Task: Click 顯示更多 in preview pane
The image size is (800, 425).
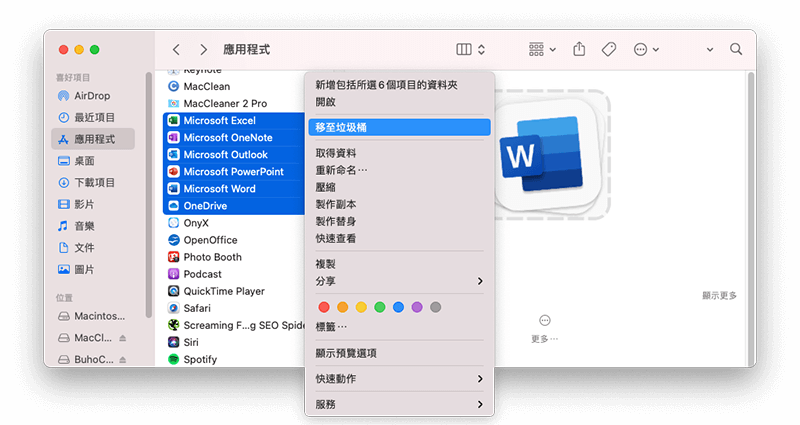Action: click(x=719, y=295)
